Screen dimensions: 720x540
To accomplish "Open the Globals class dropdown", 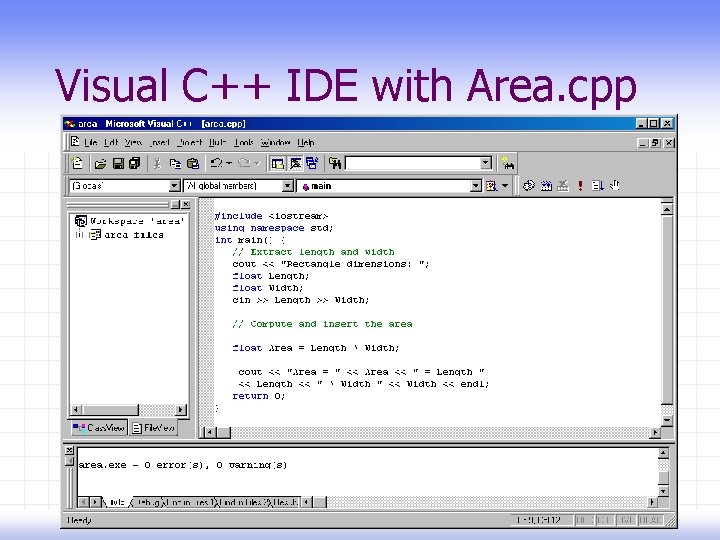I will click(174, 186).
